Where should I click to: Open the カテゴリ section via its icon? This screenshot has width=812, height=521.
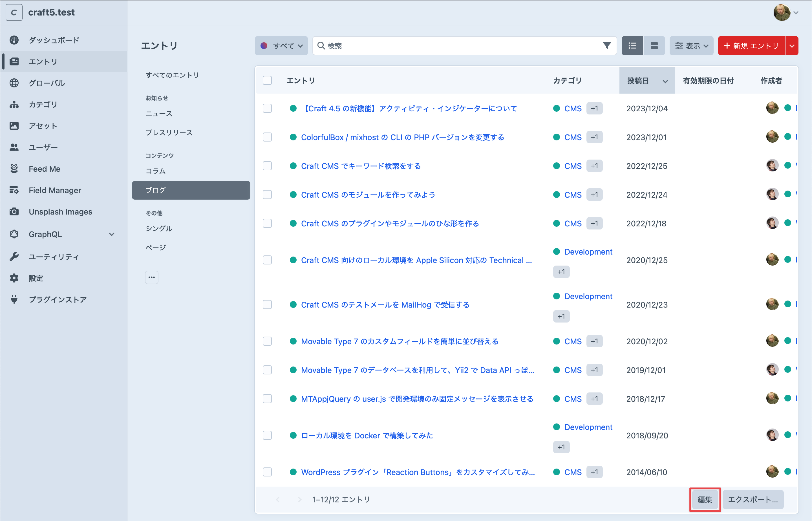[14, 104]
